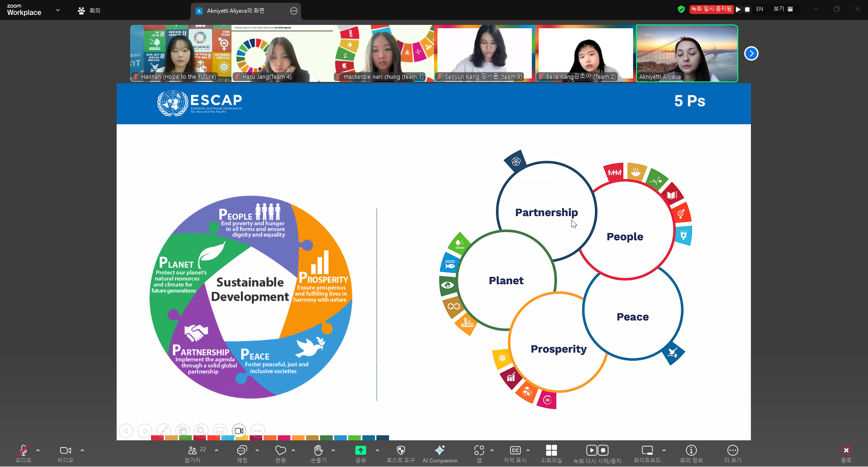The height and width of the screenshot is (467, 868).
Task: Open the 화이트보드 whiteboard
Action: pyautogui.click(x=647, y=454)
